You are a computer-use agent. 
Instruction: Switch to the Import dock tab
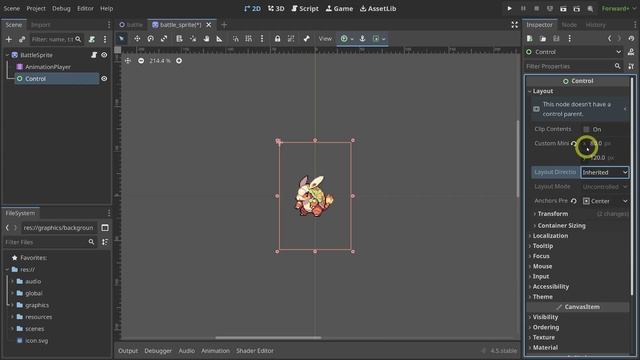(x=41, y=24)
